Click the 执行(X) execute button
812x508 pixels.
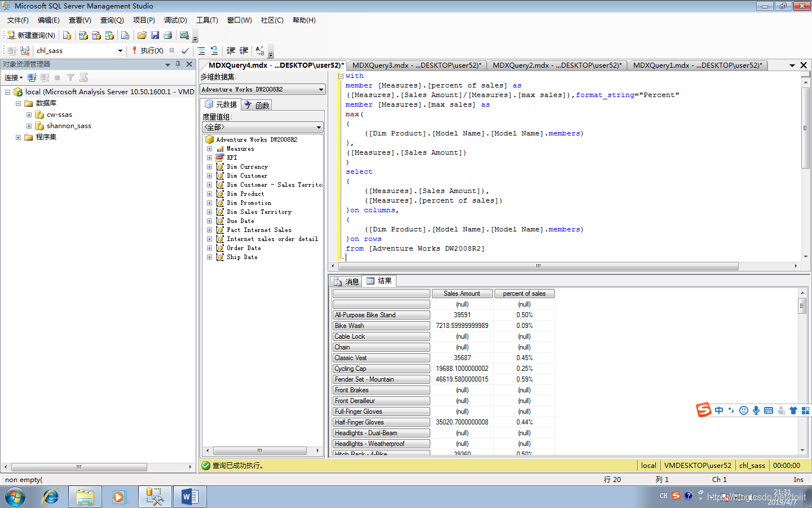(x=147, y=50)
